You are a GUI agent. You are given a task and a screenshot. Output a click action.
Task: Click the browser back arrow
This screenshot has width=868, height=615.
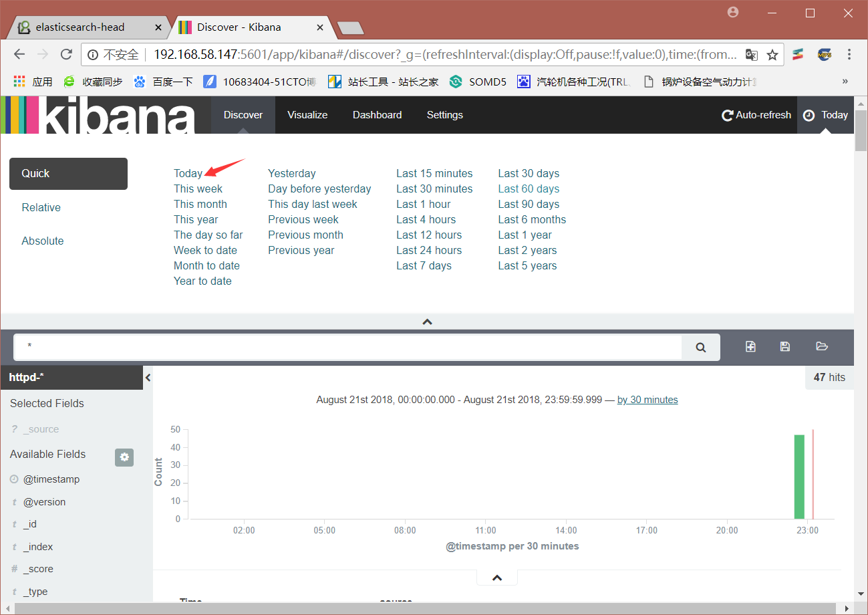click(x=19, y=55)
